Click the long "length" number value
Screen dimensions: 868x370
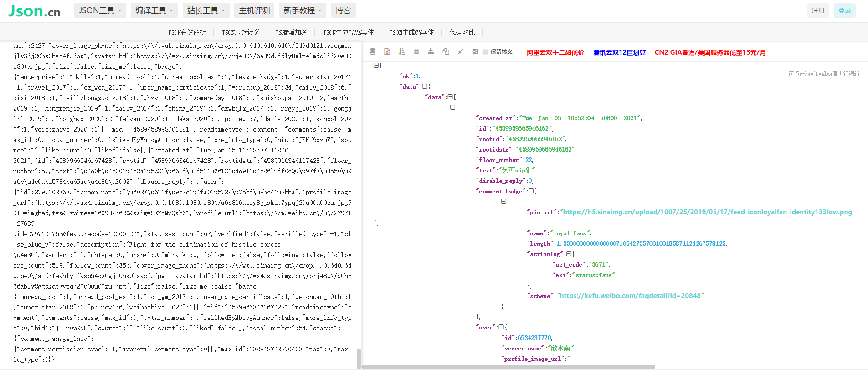(642, 243)
